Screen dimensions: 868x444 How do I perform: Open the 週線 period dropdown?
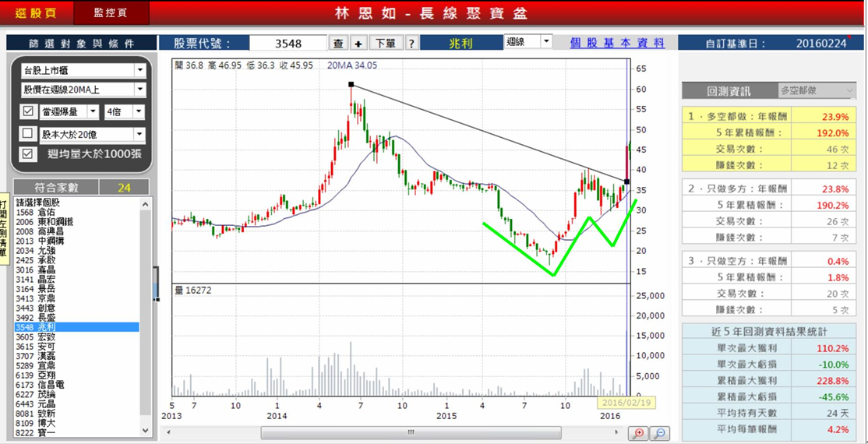pos(546,42)
